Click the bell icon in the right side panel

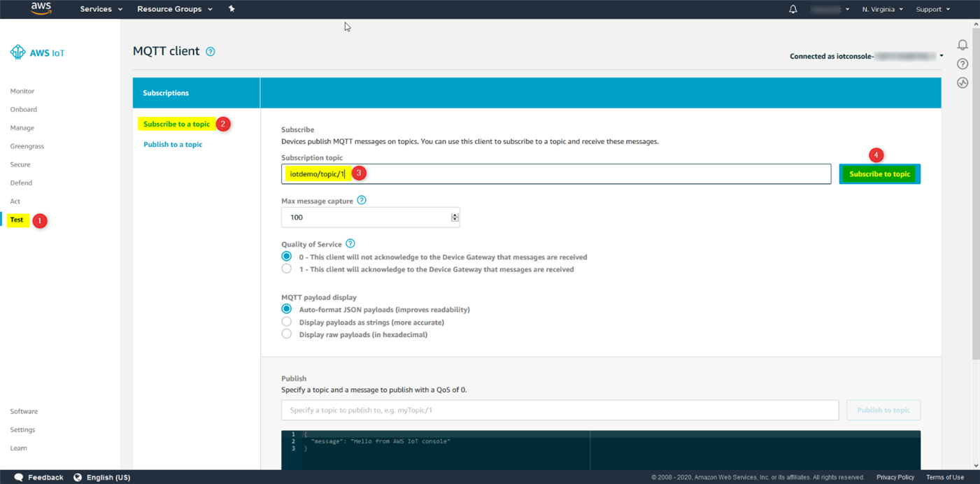coord(963,45)
